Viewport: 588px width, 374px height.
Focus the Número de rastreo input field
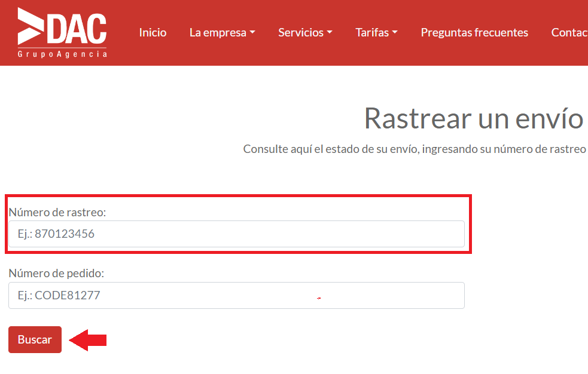[236, 234]
